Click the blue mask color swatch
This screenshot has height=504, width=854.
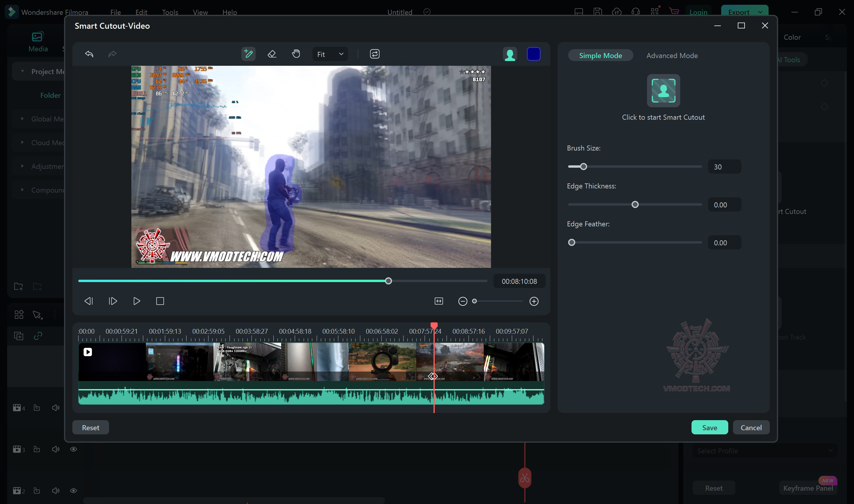(x=533, y=54)
